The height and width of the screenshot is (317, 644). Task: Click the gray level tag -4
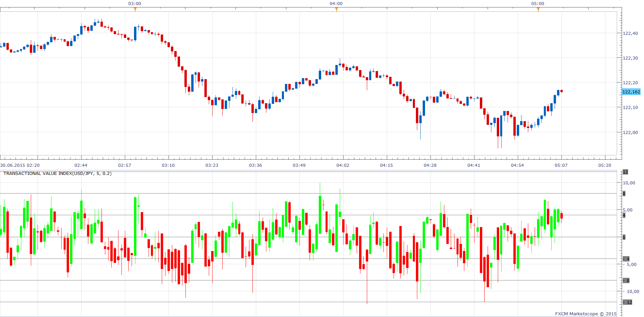(x=626, y=259)
